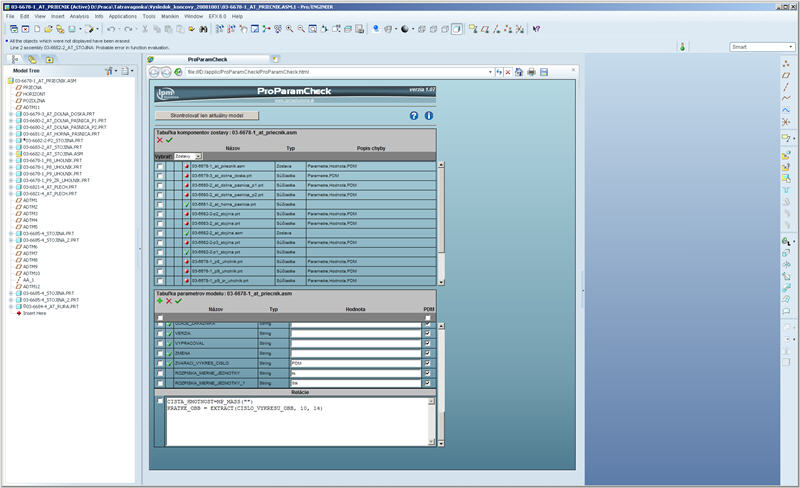800x488 pixels.
Task: Expand 03-6821-4_AT_PLECH.PRT first tree node
Action: [x=11, y=187]
